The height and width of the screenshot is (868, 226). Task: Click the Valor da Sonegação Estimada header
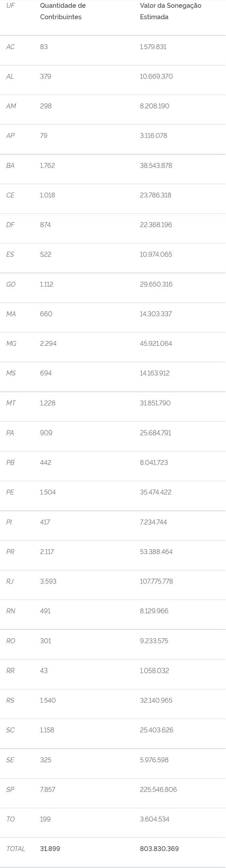pos(170,11)
